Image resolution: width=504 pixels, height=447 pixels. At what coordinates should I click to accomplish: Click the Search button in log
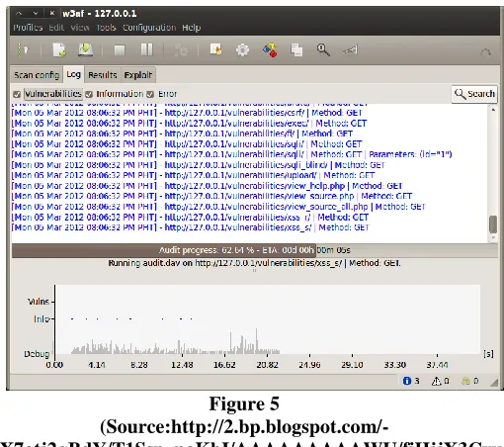pos(474,94)
